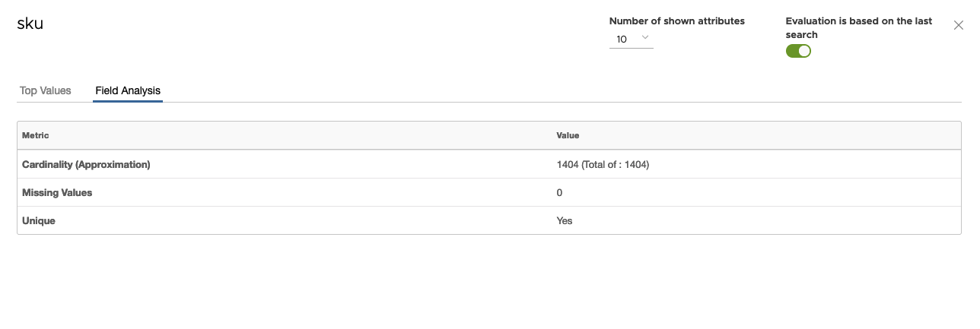The height and width of the screenshot is (329, 980).
Task: Click the sku field title
Action: 30,24
